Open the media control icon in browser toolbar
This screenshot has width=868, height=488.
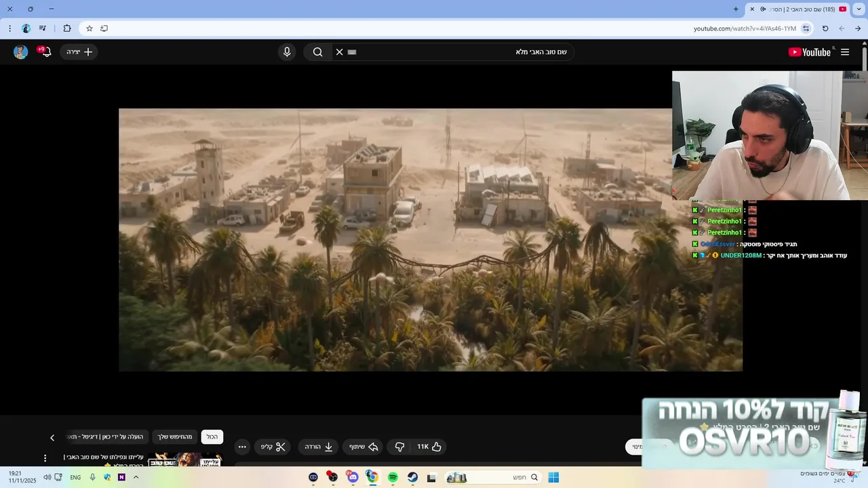(x=43, y=28)
